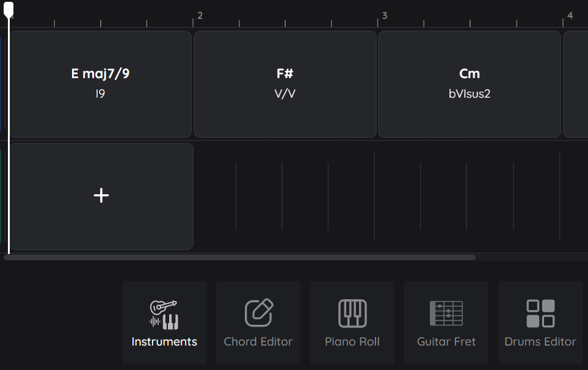Click the horizontal timeline scrollbar
This screenshot has width=588, height=370.
click(239, 258)
